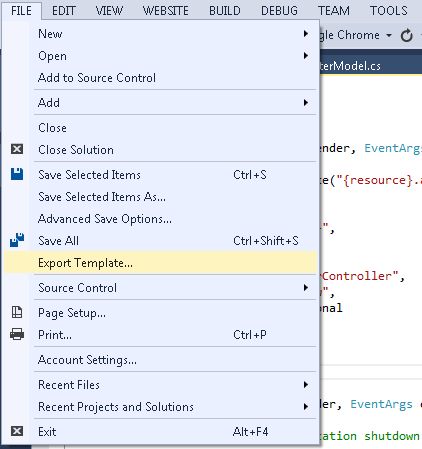Open Advanced Save Options...
Image resolution: width=422 pixels, height=449 pixels.
(x=160, y=219)
